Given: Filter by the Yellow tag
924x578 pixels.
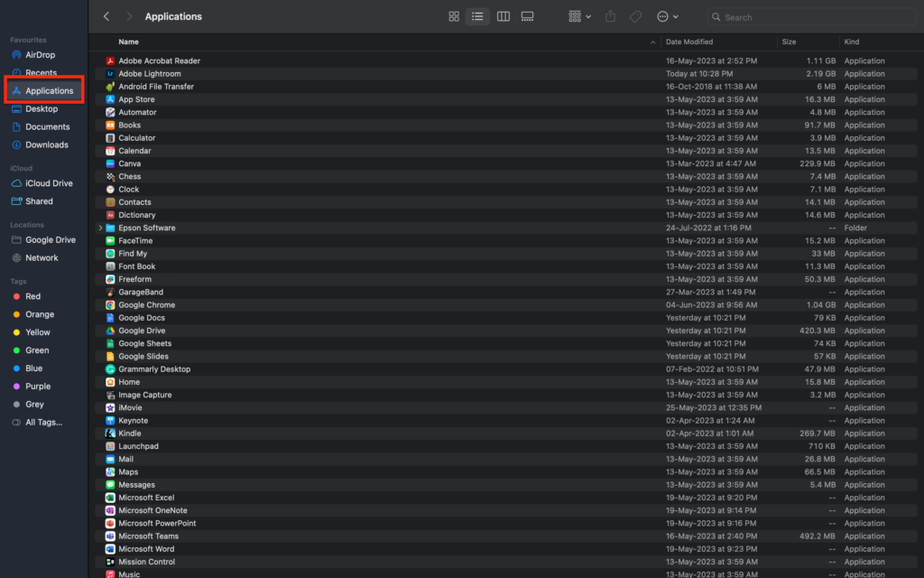Looking at the screenshot, I should point(32,332).
